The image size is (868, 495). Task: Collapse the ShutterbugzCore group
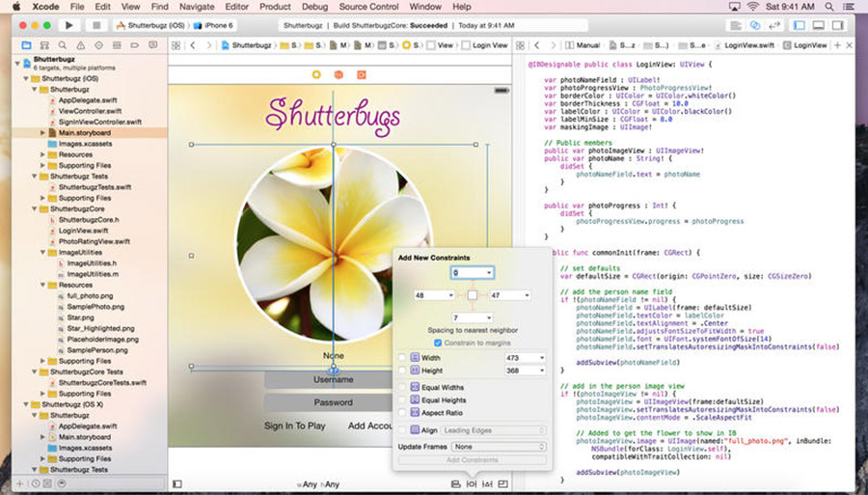point(34,208)
